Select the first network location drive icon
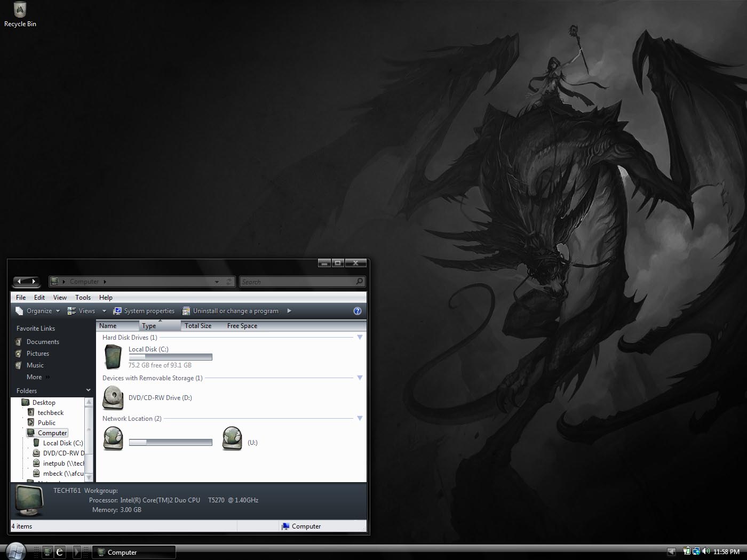The width and height of the screenshot is (747, 560). click(x=113, y=438)
